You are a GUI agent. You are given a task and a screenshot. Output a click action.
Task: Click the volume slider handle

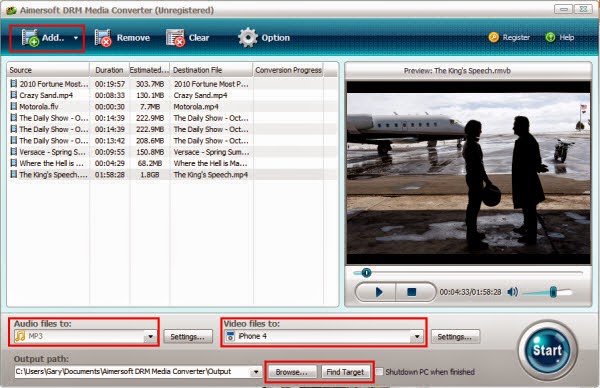tap(553, 292)
